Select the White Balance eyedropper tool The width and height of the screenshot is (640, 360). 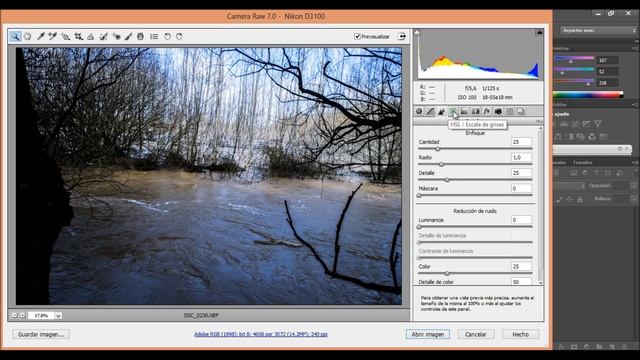click(40, 36)
